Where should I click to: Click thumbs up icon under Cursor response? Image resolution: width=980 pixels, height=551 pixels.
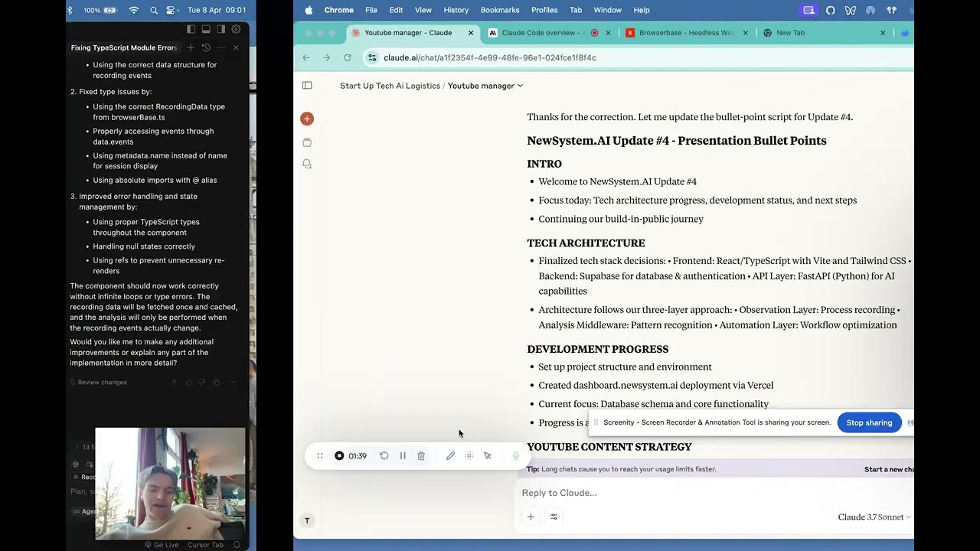point(189,382)
